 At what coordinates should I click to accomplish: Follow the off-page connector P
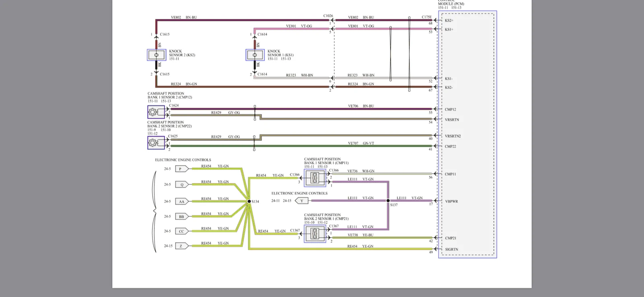tap(182, 169)
